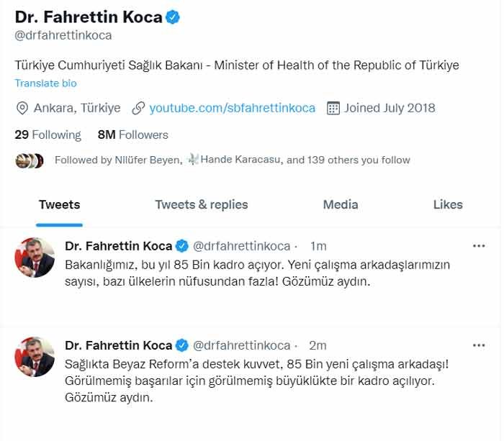Click the Translate bio link
The width and height of the screenshot is (504, 441).
pos(45,83)
